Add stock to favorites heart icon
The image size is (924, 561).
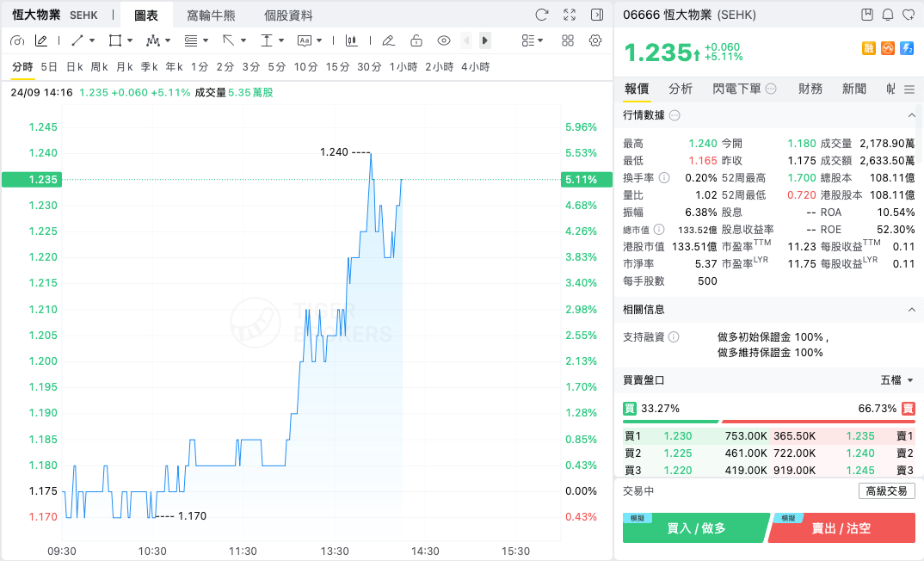(909, 15)
